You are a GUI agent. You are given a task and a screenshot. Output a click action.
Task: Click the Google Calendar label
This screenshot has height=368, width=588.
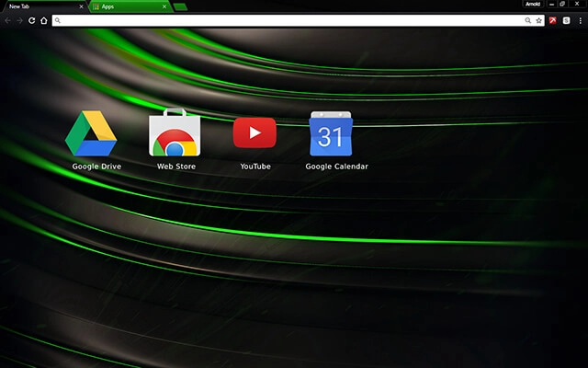coord(337,167)
